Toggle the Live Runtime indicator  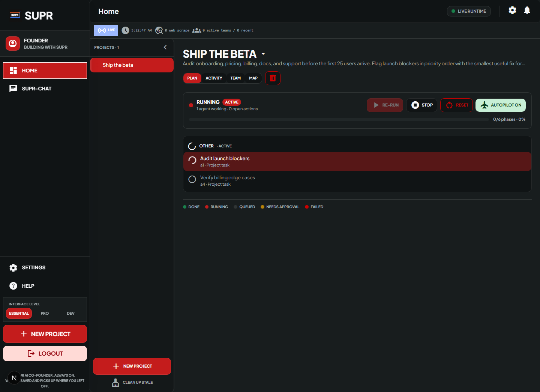(469, 11)
